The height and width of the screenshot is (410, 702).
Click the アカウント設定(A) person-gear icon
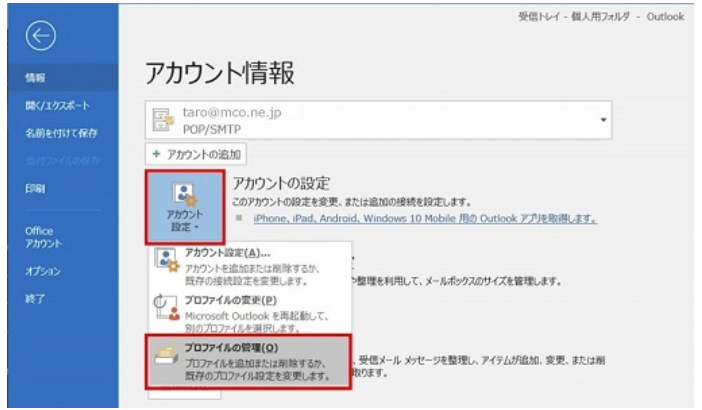click(166, 261)
